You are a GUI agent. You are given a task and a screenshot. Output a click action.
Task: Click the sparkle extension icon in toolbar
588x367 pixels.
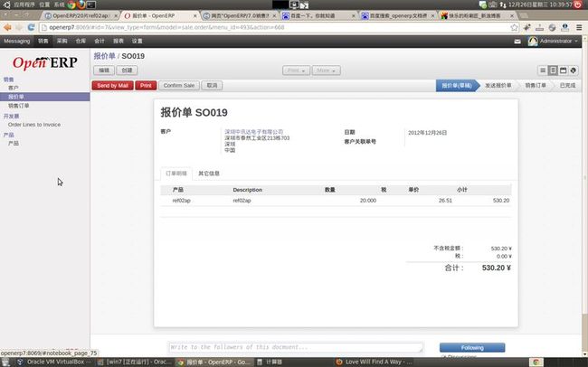pos(526,27)
